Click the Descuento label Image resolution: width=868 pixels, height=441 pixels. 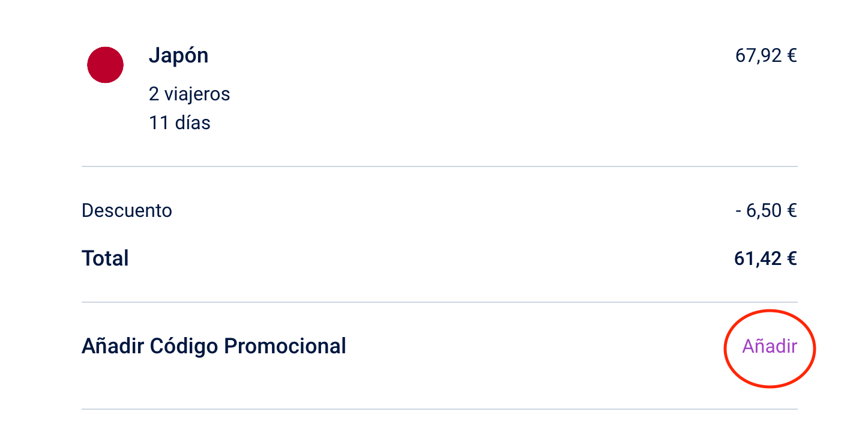[x=127, y=211]
